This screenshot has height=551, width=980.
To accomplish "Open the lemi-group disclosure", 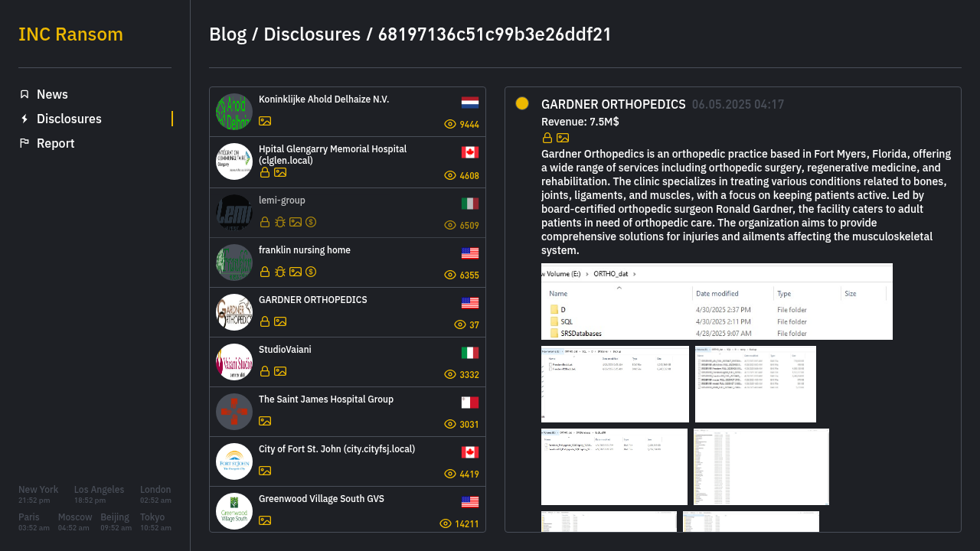I will coord(348,213).
